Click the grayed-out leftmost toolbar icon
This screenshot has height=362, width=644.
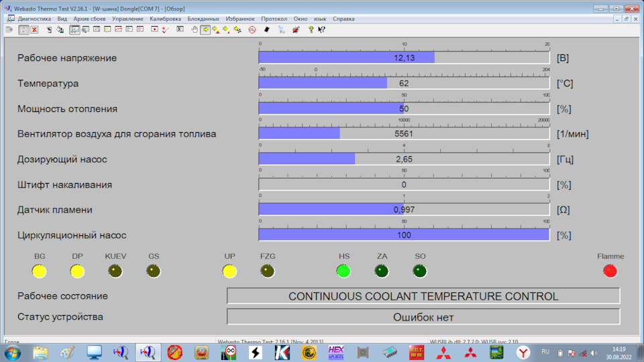click(9, 29)
